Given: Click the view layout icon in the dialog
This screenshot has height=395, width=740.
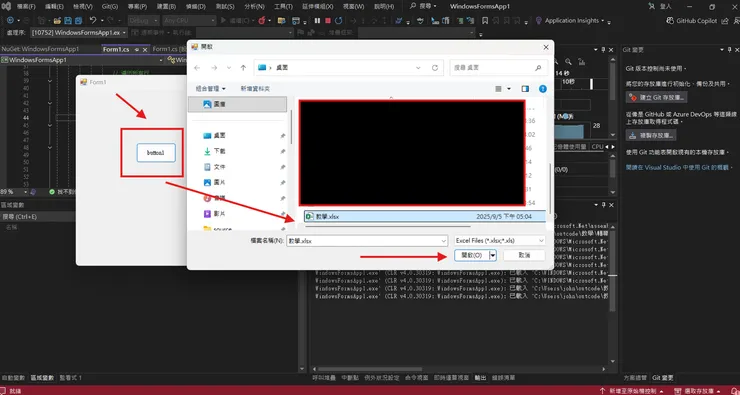Looking at the screenshot, I should point(498,89).
